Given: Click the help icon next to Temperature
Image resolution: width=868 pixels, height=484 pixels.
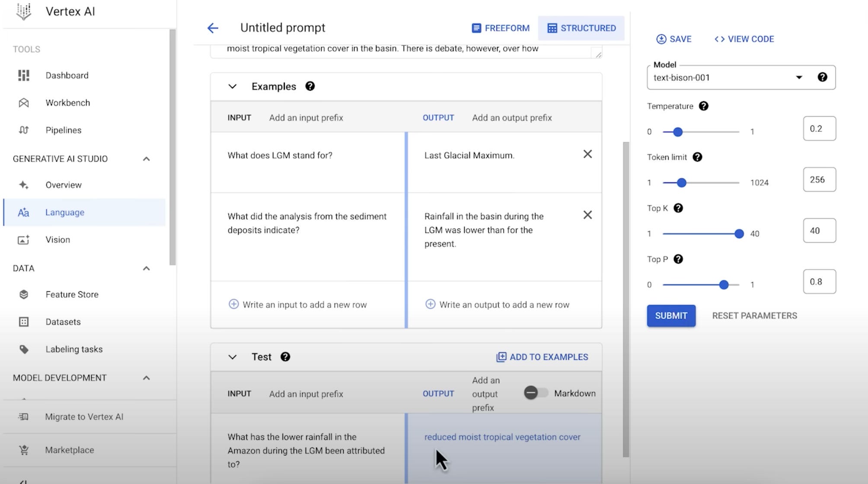Looking at the screenshot, I should [703, 106].
